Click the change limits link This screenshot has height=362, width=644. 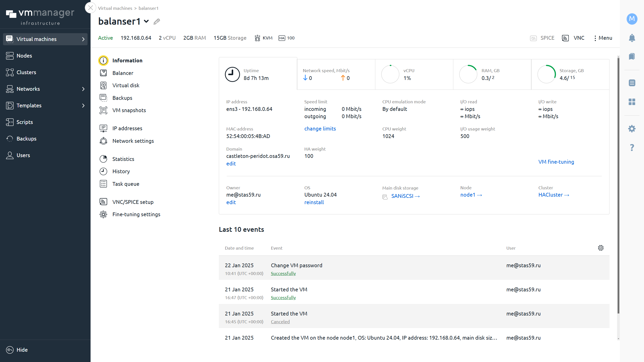320,129
